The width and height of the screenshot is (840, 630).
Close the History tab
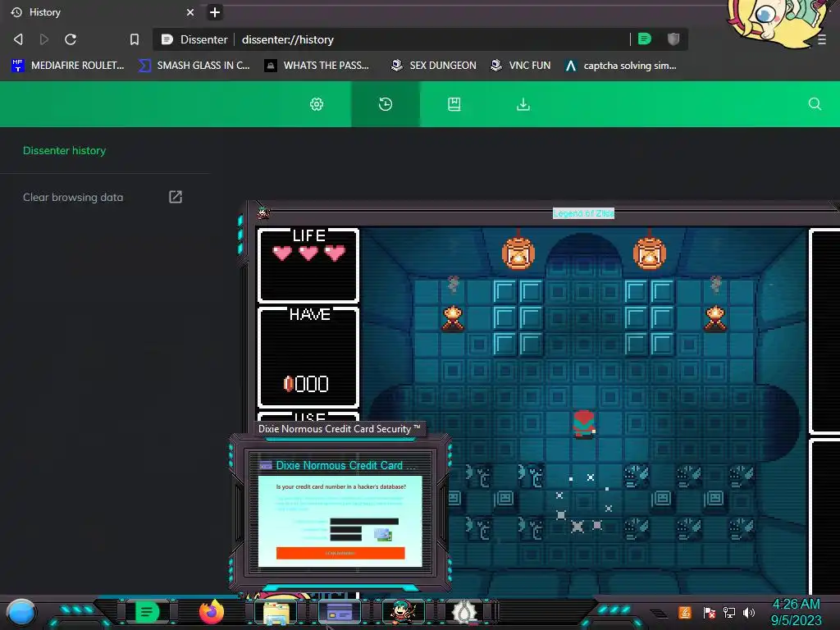click(189, 11)
